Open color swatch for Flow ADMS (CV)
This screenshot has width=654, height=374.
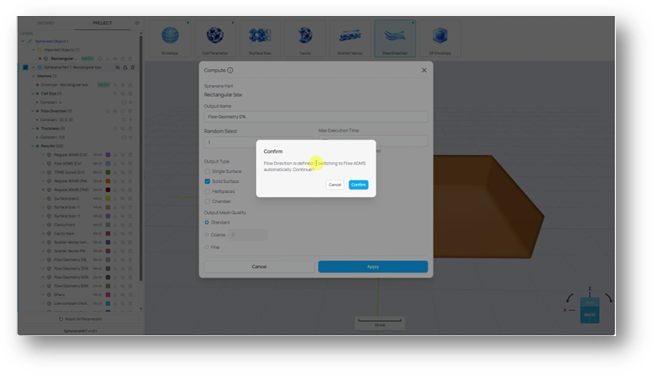tap(108, 163)
